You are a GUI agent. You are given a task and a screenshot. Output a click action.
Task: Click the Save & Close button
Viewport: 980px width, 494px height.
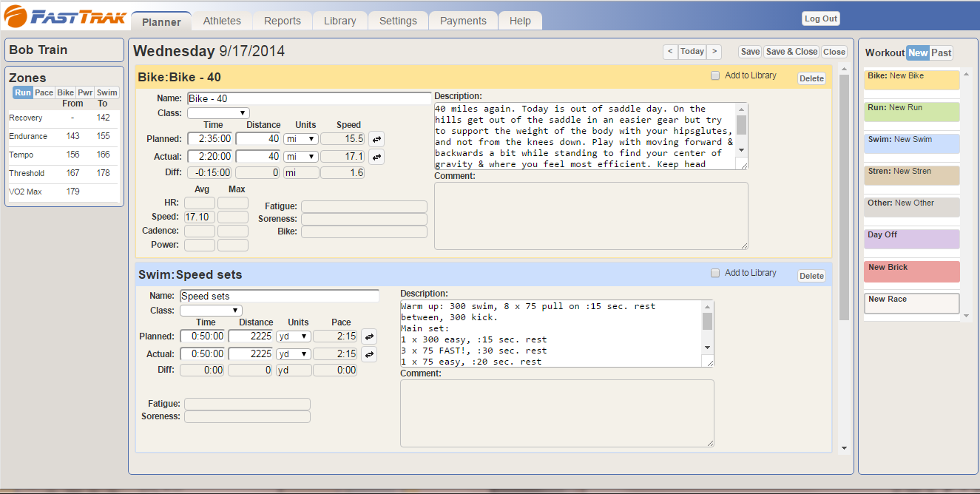791,52
